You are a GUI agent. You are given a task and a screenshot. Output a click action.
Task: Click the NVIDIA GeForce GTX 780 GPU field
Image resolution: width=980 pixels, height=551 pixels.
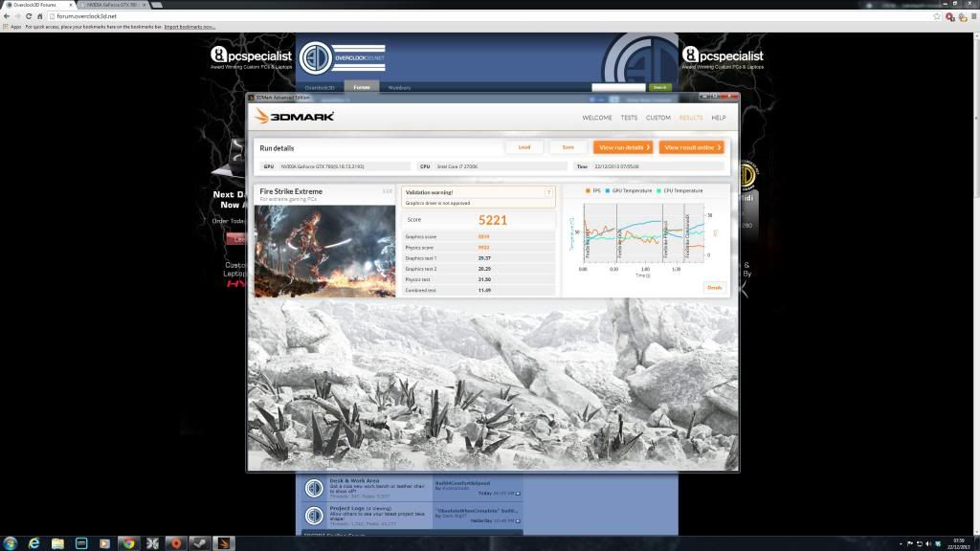(336, 166)
